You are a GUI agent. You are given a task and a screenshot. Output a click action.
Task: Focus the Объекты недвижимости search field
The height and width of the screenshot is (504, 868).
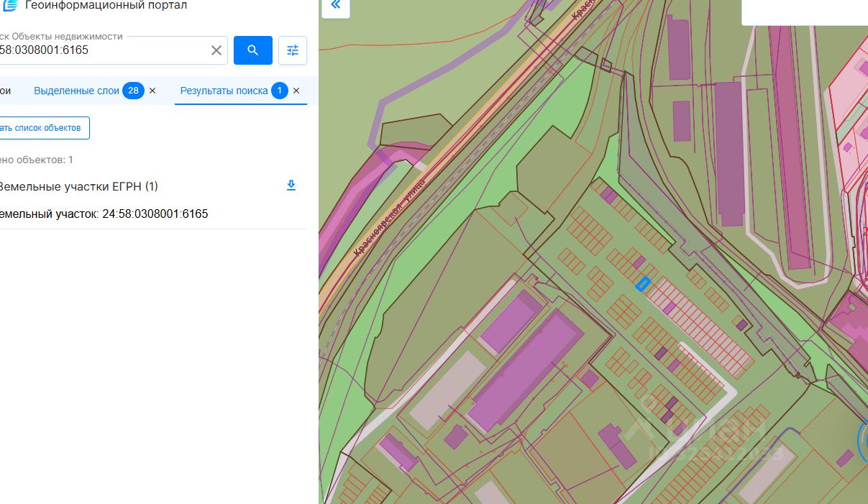[101, 51]
